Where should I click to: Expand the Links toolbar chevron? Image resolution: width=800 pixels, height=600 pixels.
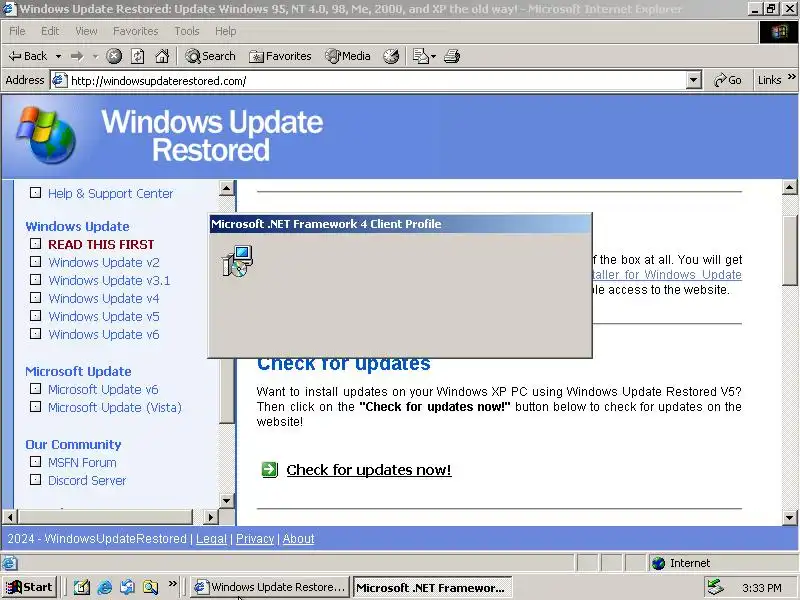791,77
